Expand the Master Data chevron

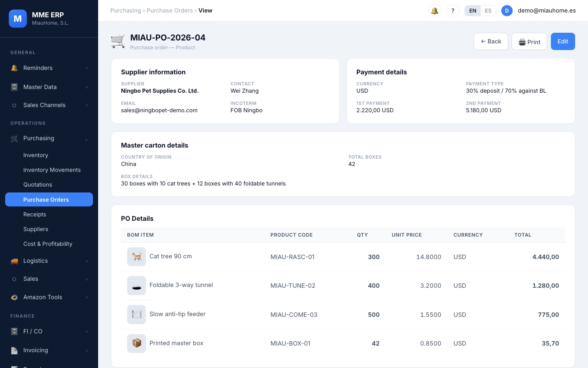87,87
